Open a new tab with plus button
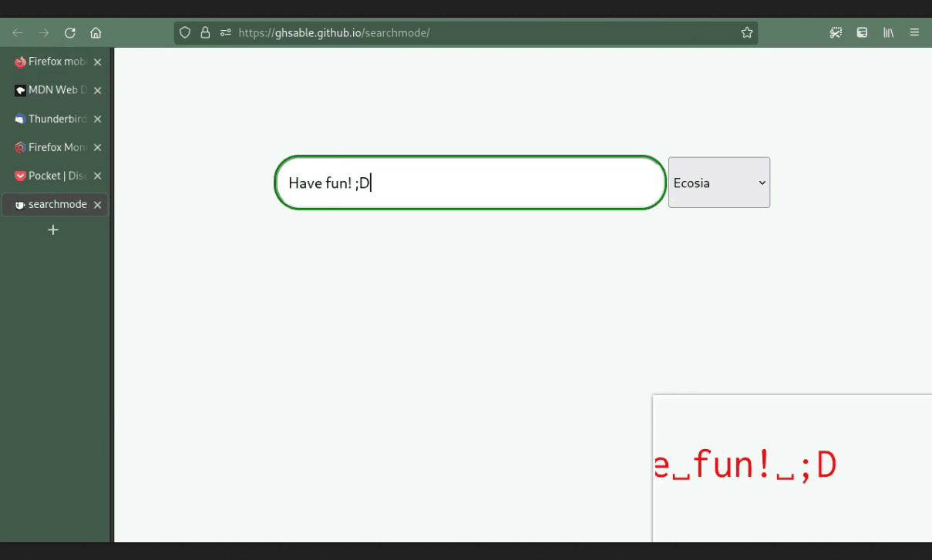 (x=53, y=230)
